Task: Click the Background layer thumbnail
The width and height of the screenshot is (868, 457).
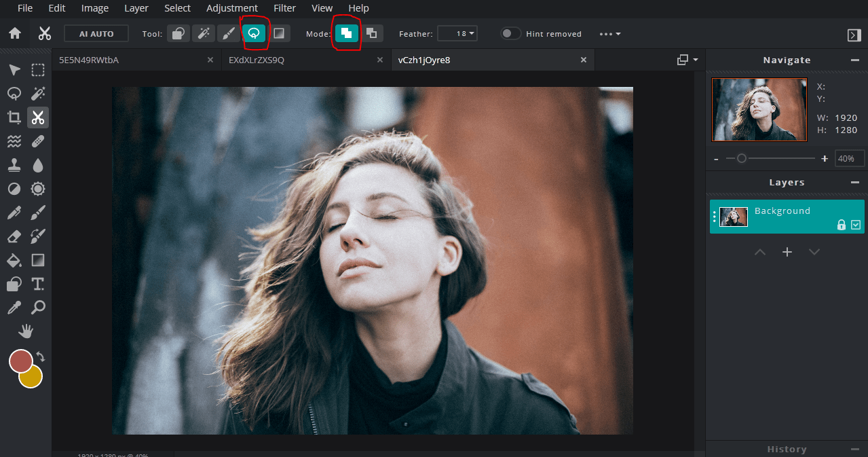Action: 734,216
